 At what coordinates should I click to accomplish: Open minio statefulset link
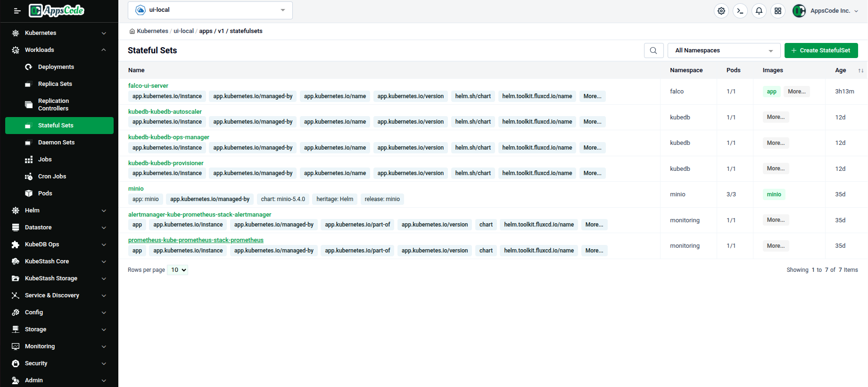coord(136,189)
